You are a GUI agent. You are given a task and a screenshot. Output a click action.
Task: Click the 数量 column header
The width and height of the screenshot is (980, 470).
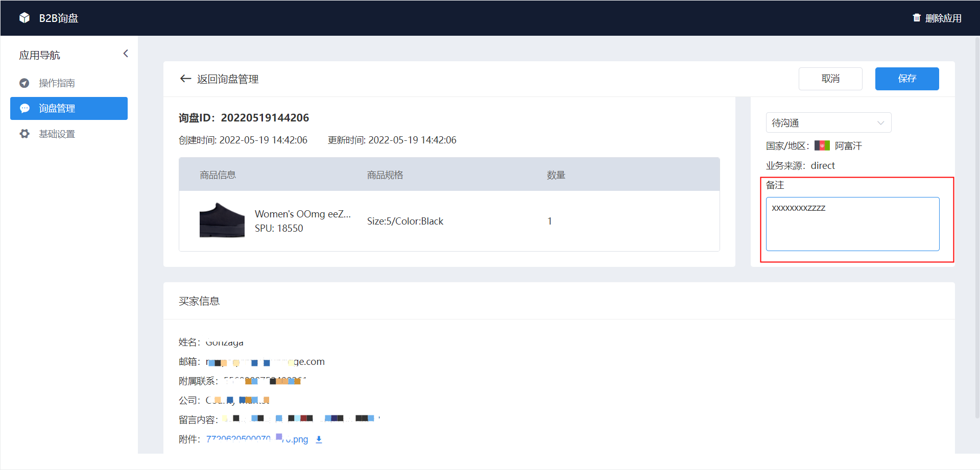(x=556, y=175)
